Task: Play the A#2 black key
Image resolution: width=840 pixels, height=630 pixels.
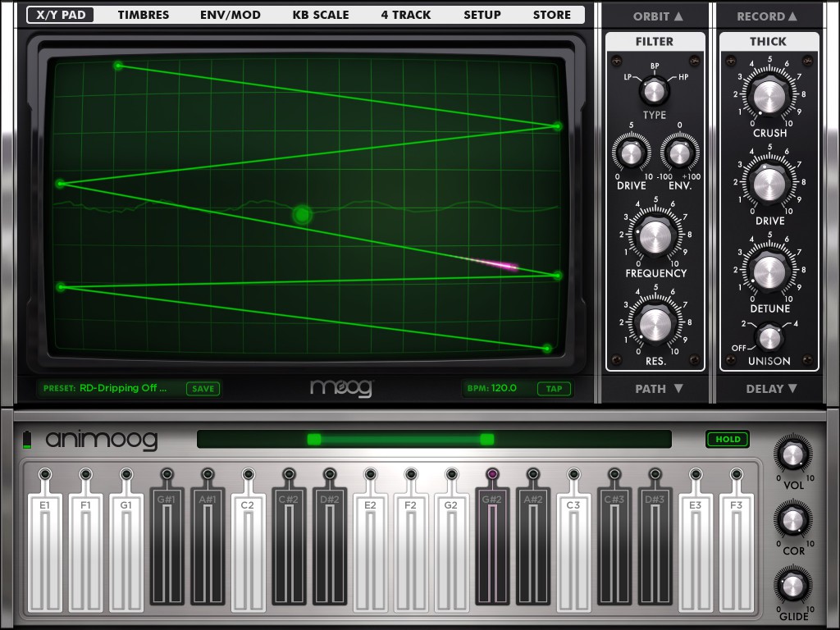Action: pos(533,546)
